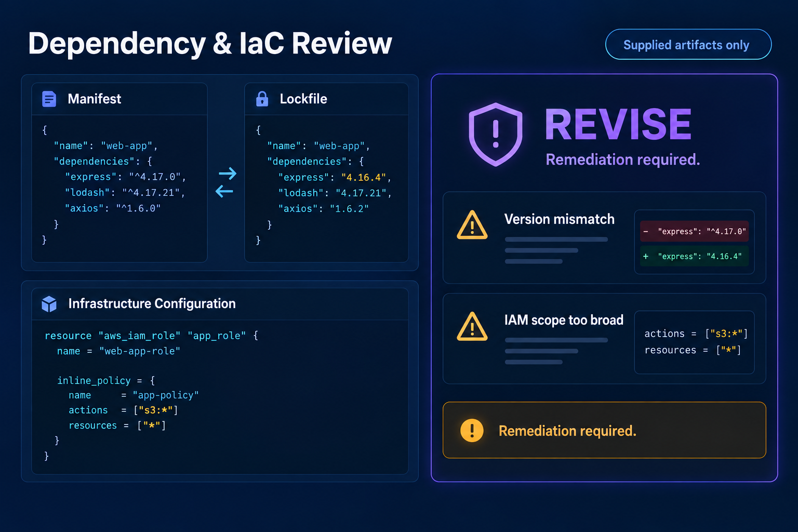Select the axios ^1.6.0 line in Manifest
Viewport: 798px width, 532px height.
[113, 208]
